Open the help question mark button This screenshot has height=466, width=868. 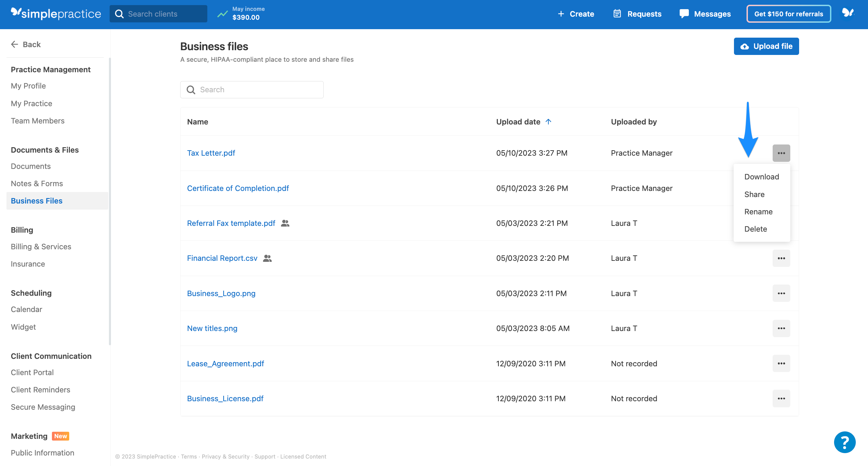point(845,442)
